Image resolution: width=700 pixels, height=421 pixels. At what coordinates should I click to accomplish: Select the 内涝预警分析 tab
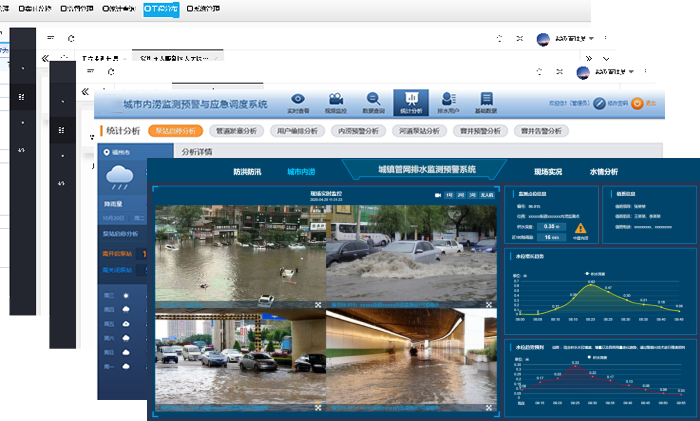pyautogui.click(x=358, y=131)
